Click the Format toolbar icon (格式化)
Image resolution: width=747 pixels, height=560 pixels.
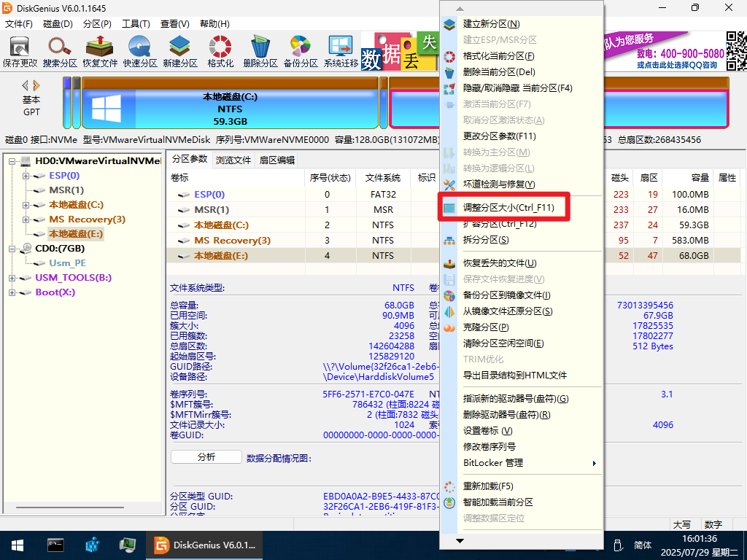(220, 51)
